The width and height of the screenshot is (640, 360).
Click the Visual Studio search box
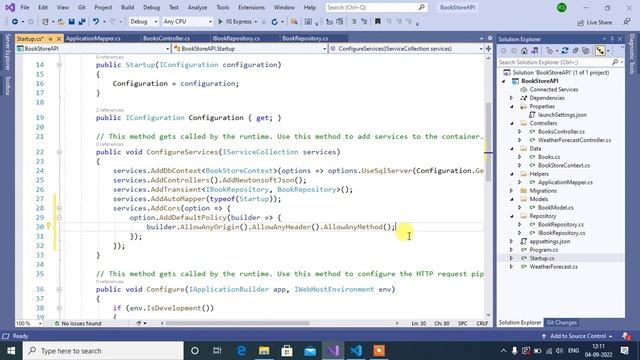point(376,7)
